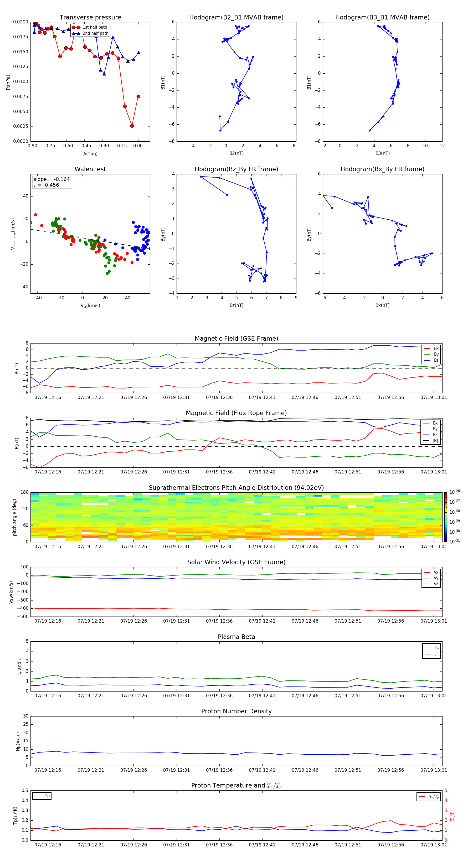Click the "1st half path" legend entry

click(90, 27)
